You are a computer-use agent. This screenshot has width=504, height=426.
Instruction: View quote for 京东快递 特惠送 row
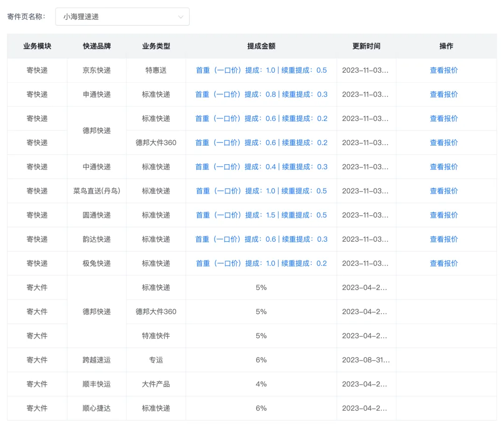444,70
